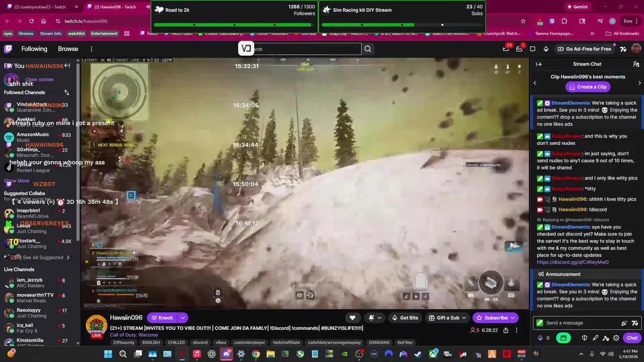Open Twitch notifications inbox with 29 badge
Screen dimensions: 644x362
click(506, 49)
